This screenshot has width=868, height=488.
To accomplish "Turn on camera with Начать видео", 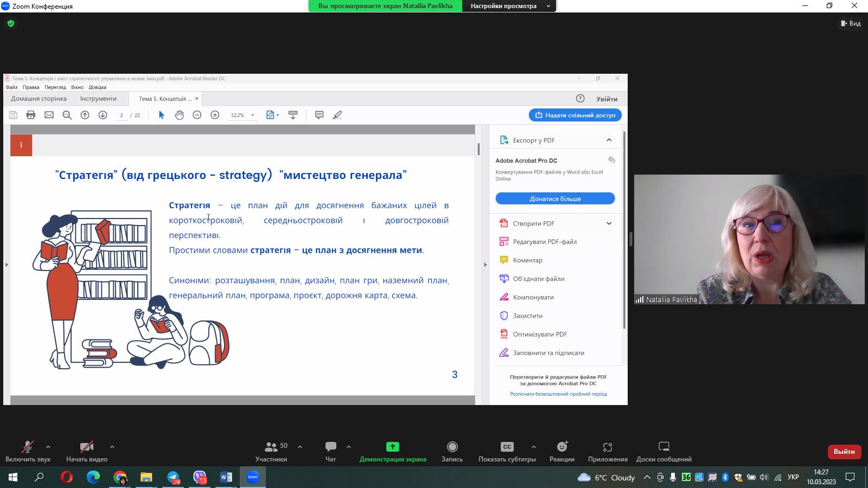I will 87,451.
